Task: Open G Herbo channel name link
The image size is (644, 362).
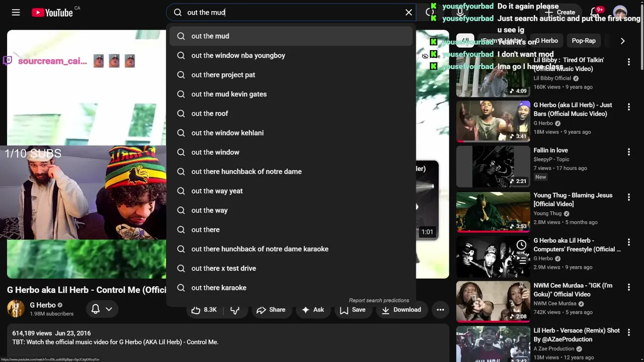Action: (43, 305)
